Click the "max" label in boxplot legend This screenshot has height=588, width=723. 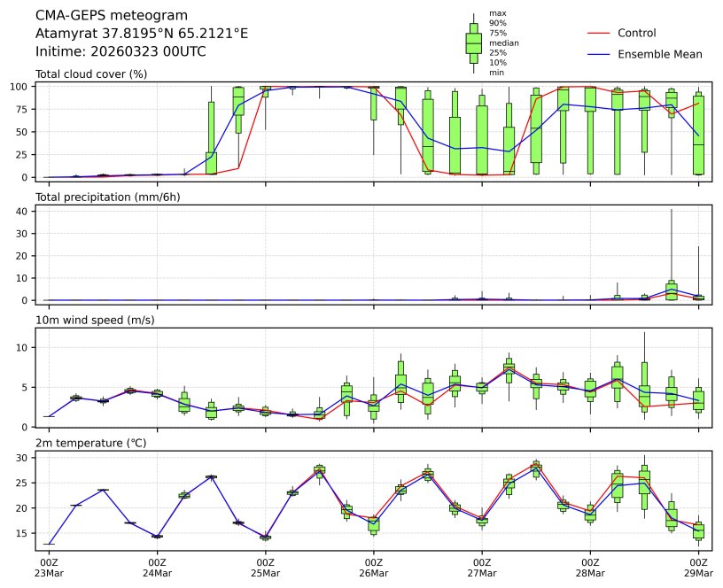(x=497, y=13)
